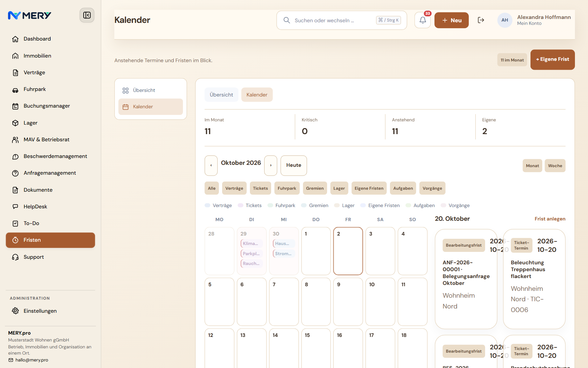The image size is (588, 368).
Task: Jump to Heute
Action: [294, 166]
